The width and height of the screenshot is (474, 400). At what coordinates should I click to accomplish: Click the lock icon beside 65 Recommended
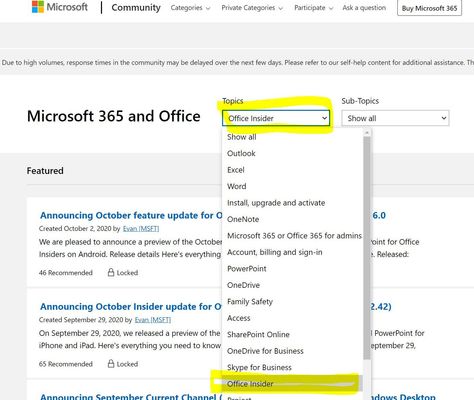click(111, 364)
